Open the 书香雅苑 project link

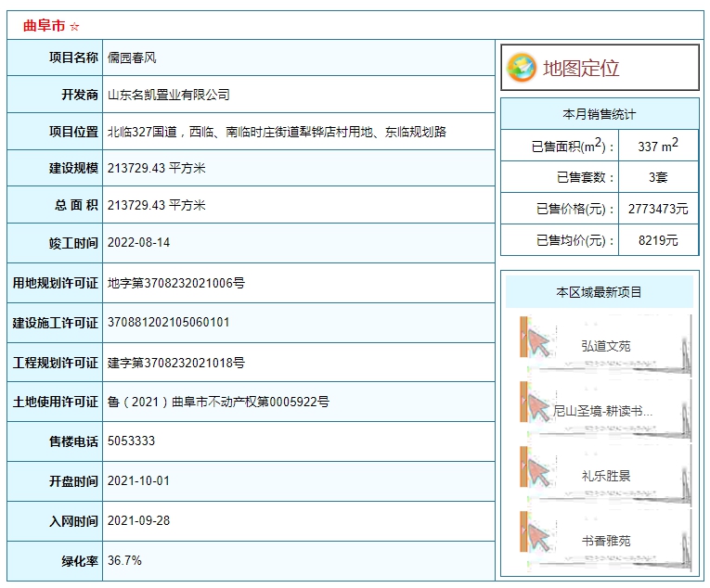[606, 541]
